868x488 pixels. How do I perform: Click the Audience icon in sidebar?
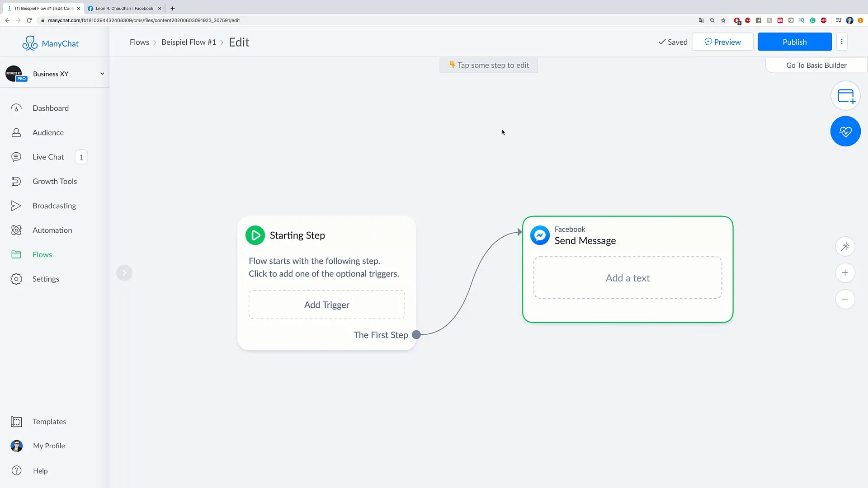coord(16,132)
